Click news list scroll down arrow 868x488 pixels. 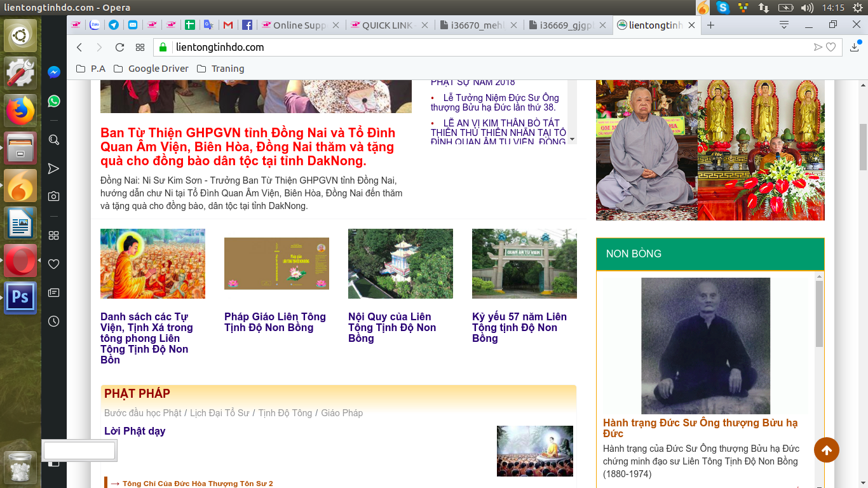572,139
